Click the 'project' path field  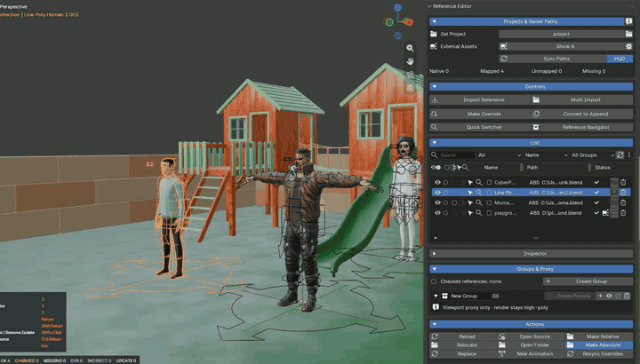point(561,34)
